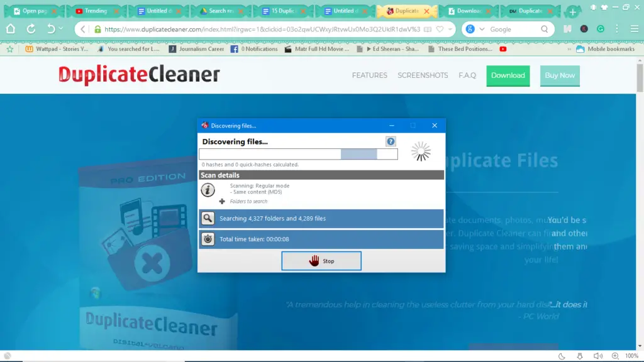Click the Buy Now button

pos(560,75)
